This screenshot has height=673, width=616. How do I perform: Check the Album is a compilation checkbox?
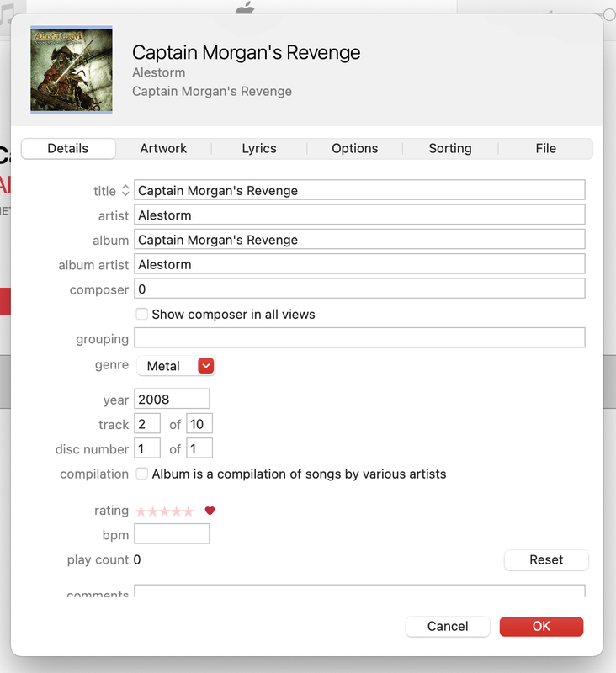(x=142, y=474)
